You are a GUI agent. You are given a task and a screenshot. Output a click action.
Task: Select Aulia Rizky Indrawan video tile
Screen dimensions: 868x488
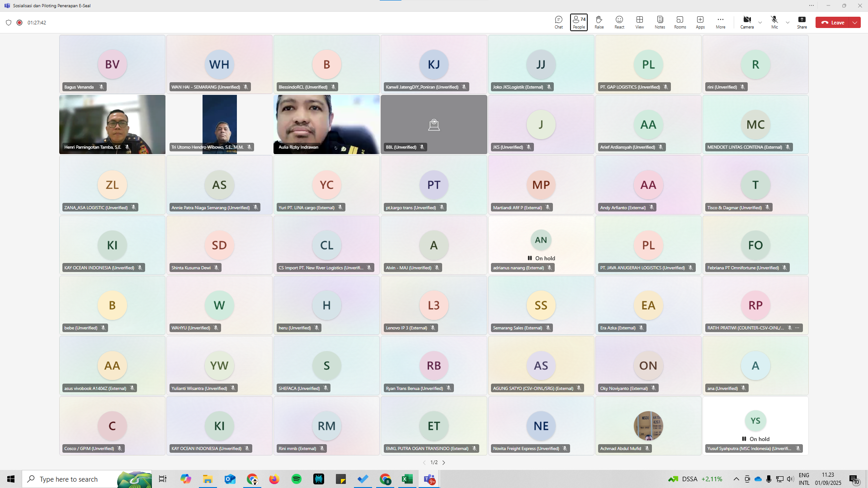point(326,124)
